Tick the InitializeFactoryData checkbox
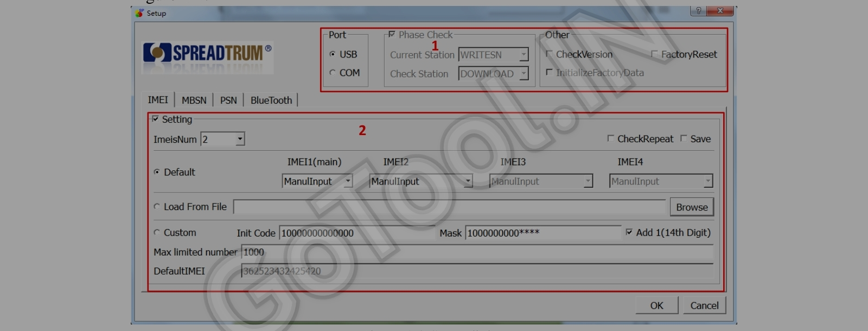The image size is (868, 331). pyautogui.click(x=549, y=73)
